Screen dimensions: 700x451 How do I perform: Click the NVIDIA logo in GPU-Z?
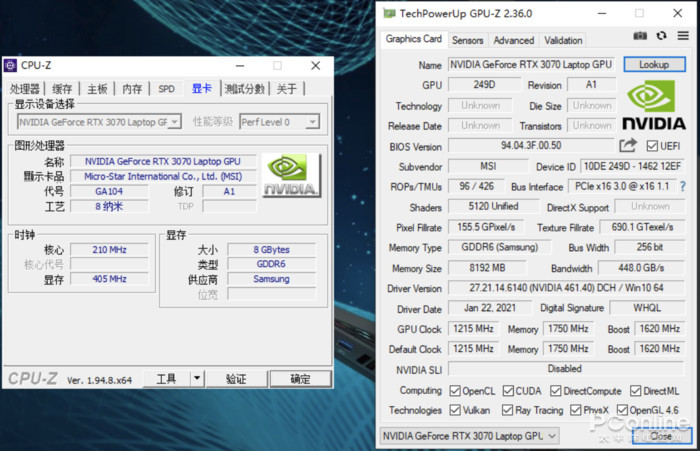[x=654, y=105]
